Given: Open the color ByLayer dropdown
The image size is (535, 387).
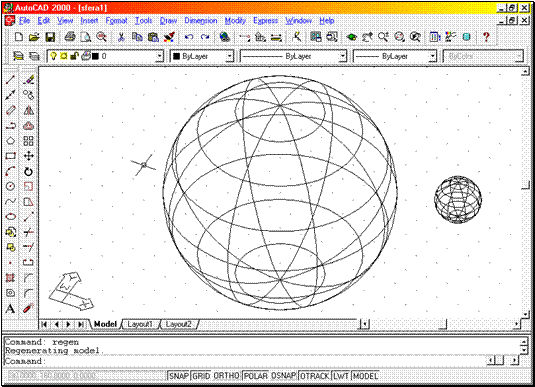Looking at the screenshot, I should coord(230,56).
